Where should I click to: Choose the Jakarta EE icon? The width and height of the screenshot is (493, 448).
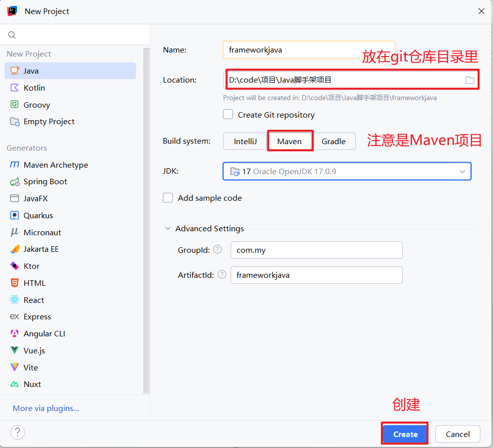click(x=15, y=249)
